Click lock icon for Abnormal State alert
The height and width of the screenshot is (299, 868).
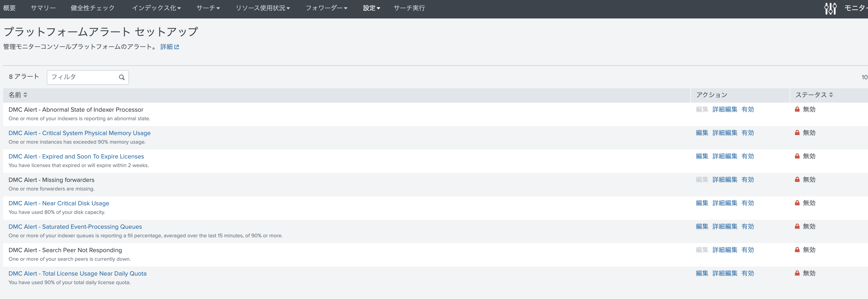point(797,109)
